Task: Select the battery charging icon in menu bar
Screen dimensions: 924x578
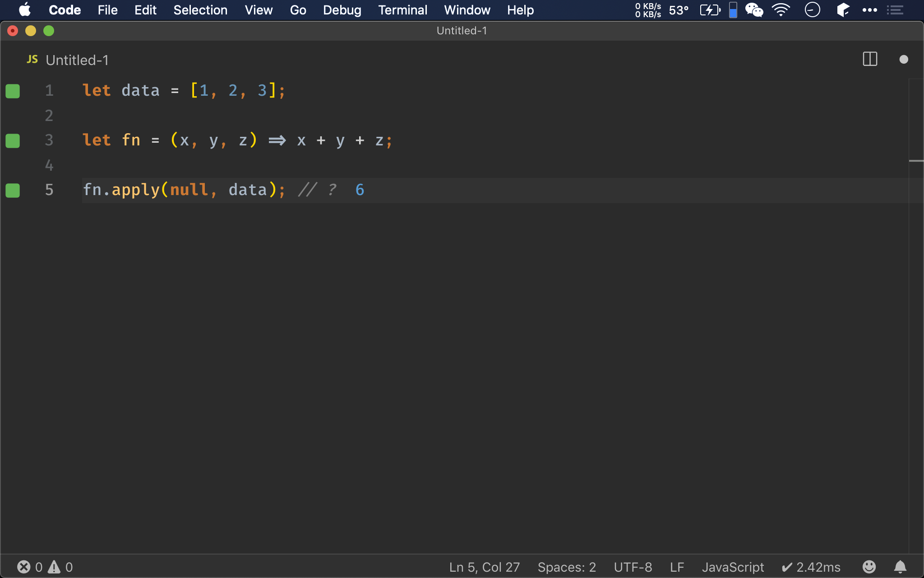Action: pyautogui.click(x=711, y=10)
